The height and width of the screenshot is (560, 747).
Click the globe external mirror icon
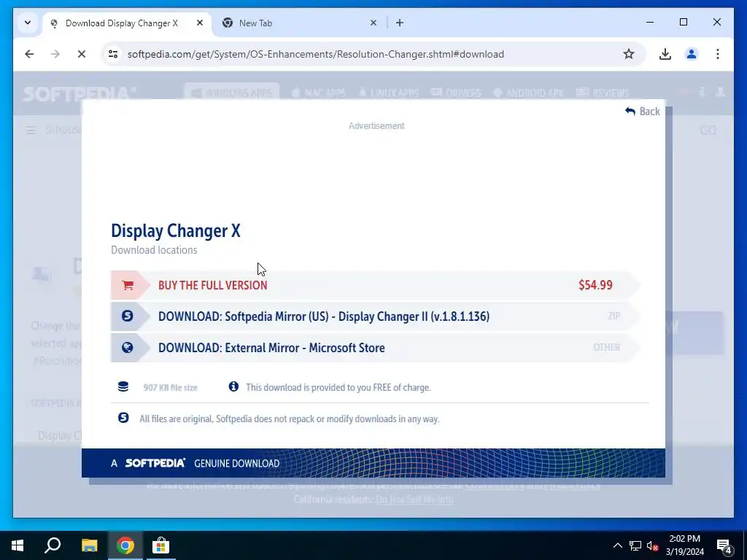(x=127, y=348)
